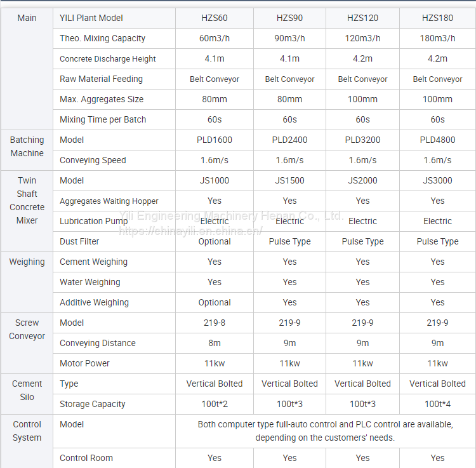Screen dimensions: 476x468
Task: Click the Twin Shaft Concrete Mixer category
Action: click(x=27, y=201)
